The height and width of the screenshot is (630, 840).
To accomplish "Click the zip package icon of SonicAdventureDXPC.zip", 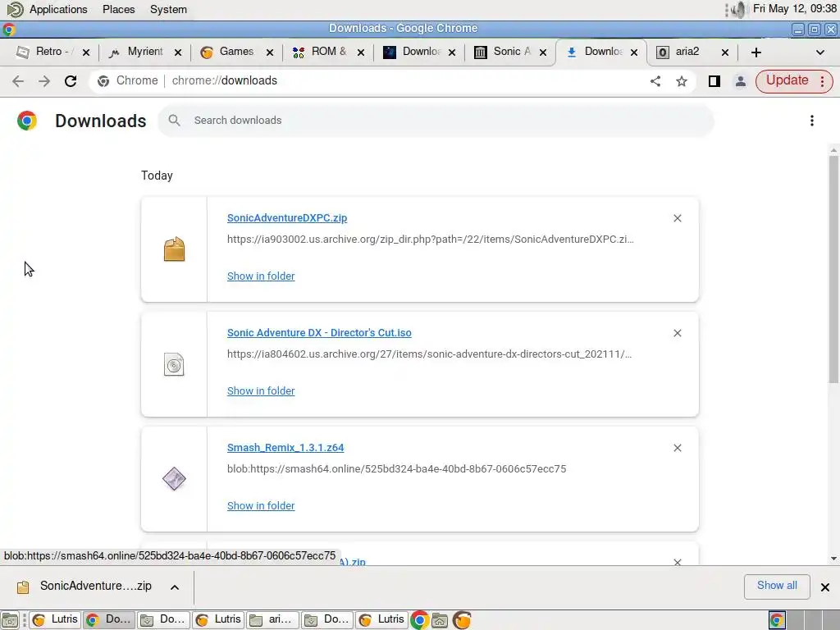I will pyautogui.click(x=174, y=249).
